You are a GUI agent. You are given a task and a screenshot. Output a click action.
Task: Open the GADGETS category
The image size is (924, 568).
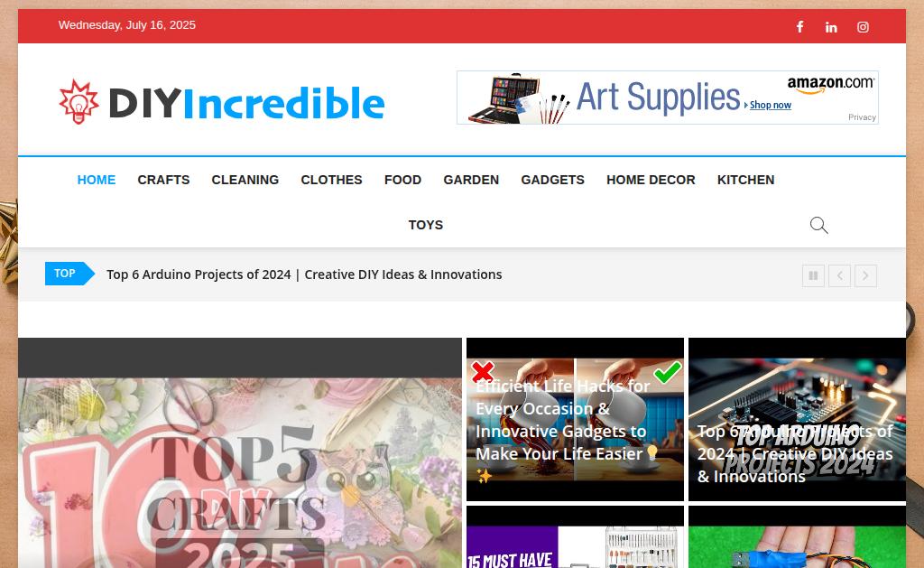552,180
